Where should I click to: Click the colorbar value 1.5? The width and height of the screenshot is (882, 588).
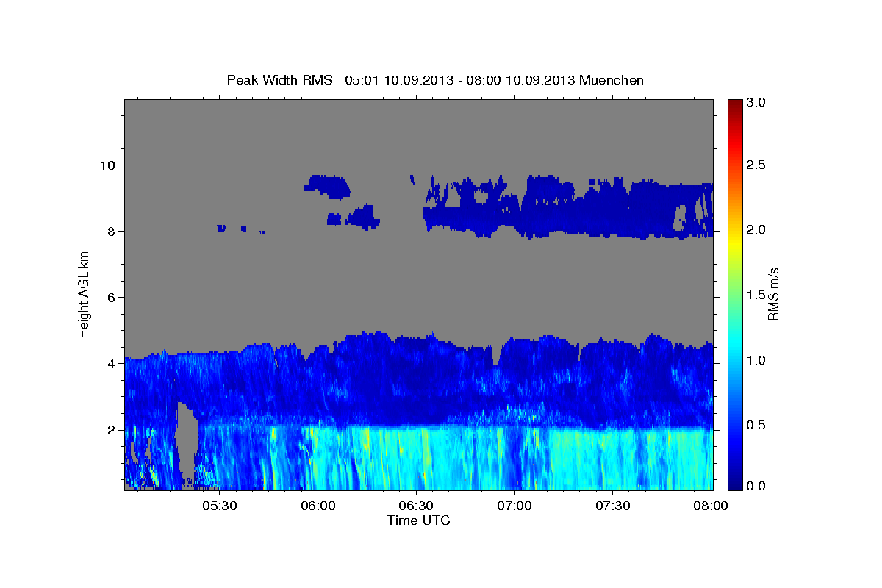[756, 295]
